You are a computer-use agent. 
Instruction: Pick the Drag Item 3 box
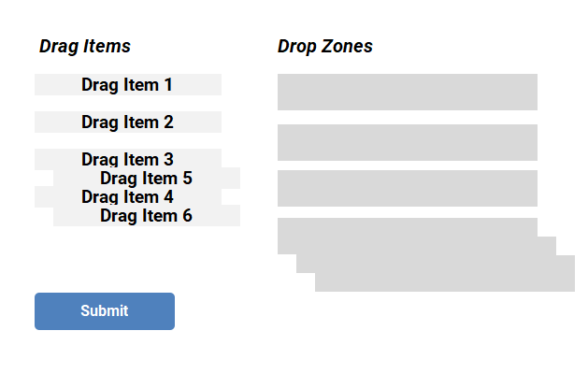128,158
